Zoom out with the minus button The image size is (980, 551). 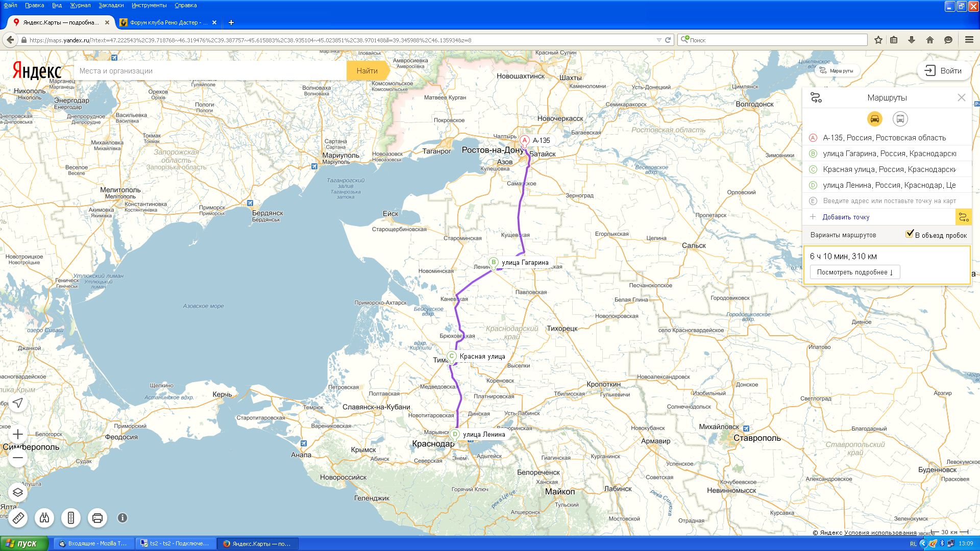click(x=18, y=458)
